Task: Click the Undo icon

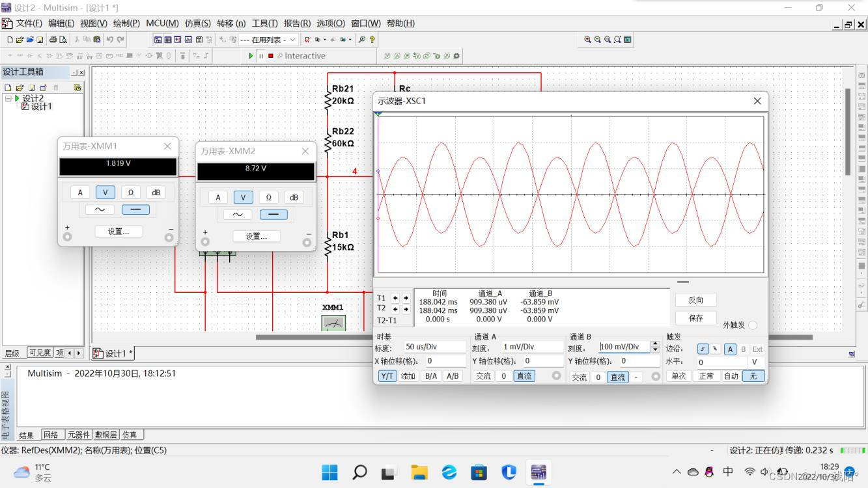Action: 109,40
